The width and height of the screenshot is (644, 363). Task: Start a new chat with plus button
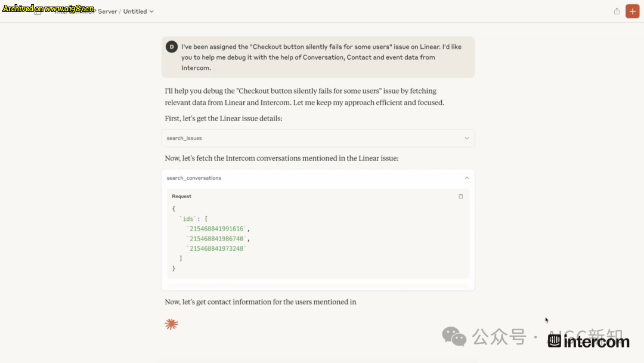point(632,11)
